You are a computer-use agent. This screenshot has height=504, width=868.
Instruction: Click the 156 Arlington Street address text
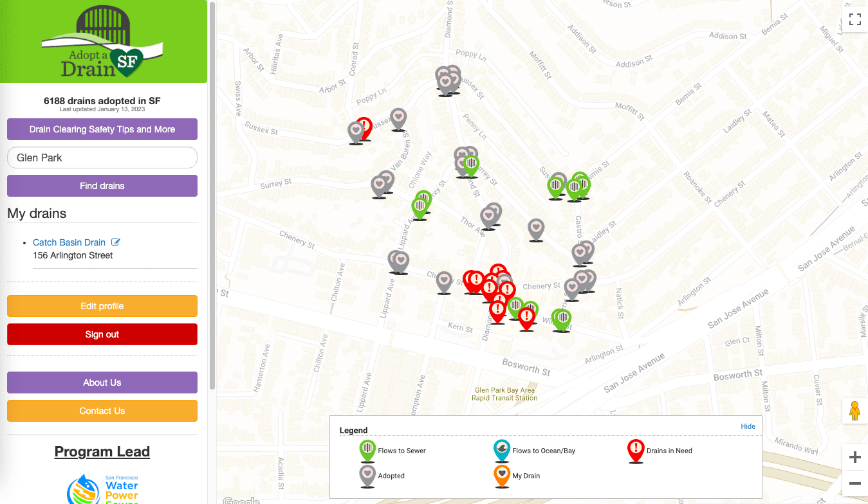click(73, 255)
